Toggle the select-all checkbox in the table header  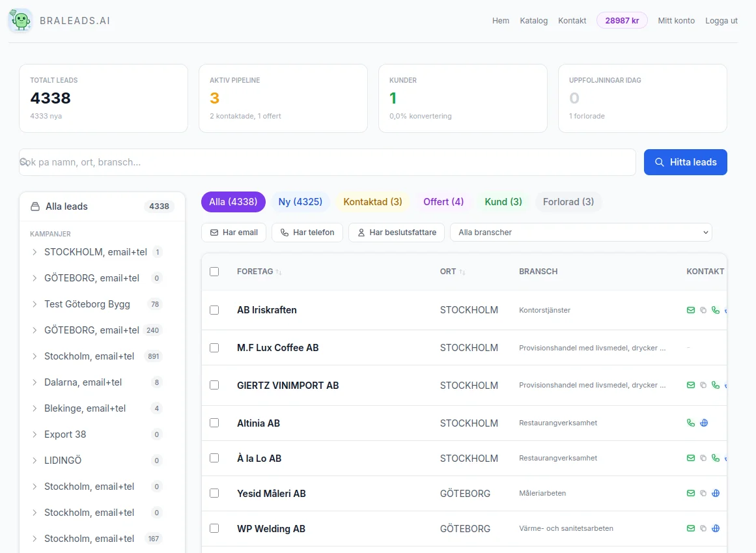click(x=214, y=272)
